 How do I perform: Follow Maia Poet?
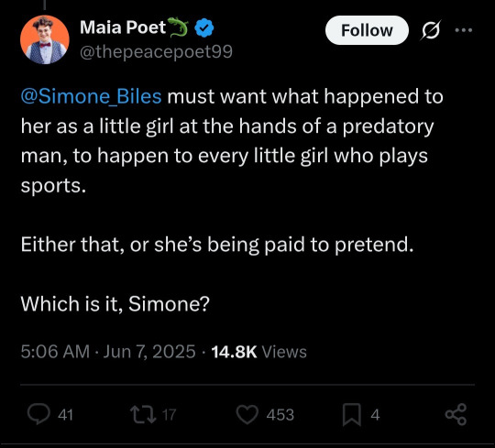click(x=367, y=30)
